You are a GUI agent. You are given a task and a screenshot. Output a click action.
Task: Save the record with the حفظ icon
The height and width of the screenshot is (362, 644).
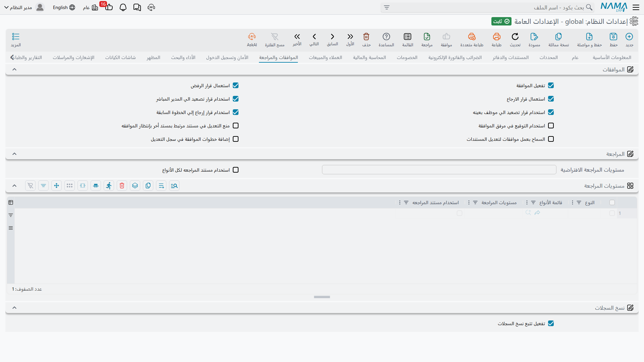613,37
